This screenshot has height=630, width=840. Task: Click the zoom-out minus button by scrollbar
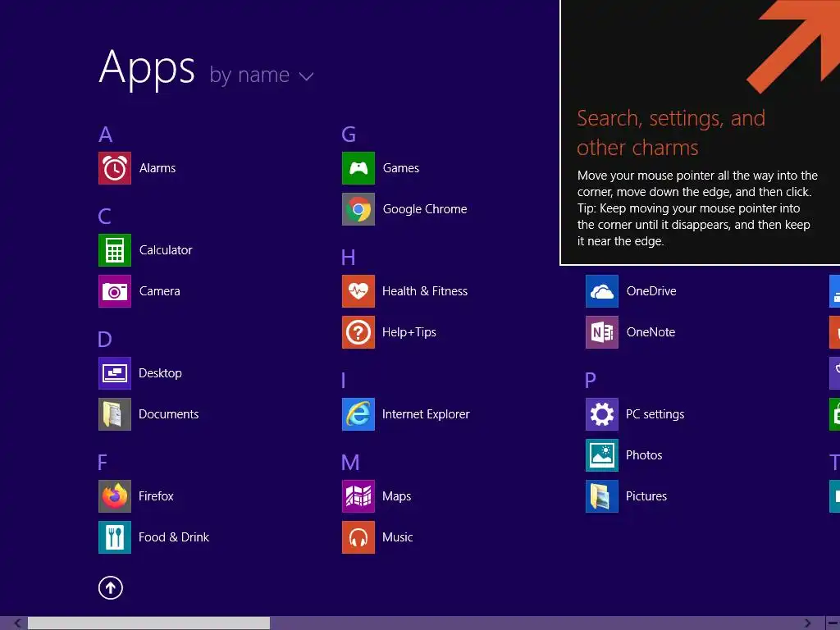point(833,623)
